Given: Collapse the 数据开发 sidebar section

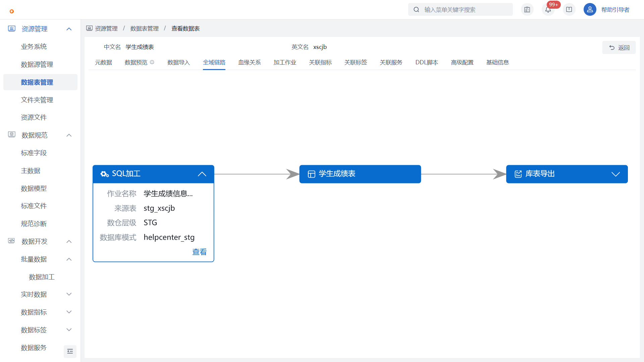Looking at the screenshot, I should (69, 241).
